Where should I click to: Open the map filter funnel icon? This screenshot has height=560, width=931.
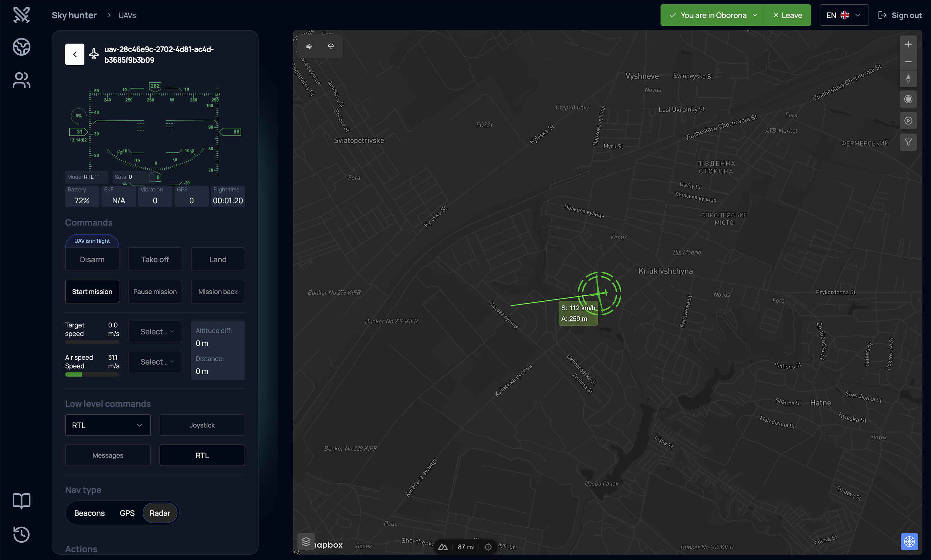(x=908, y=142)
